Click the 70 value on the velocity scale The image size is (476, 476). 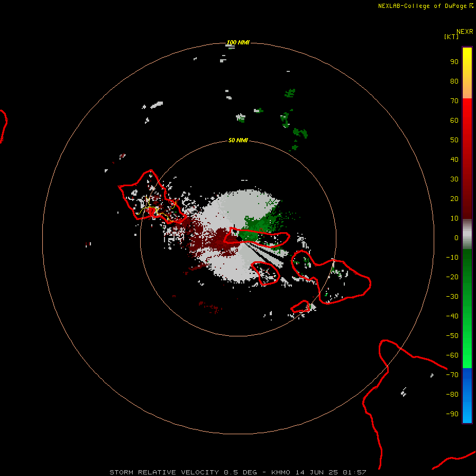tap(454, 101)
